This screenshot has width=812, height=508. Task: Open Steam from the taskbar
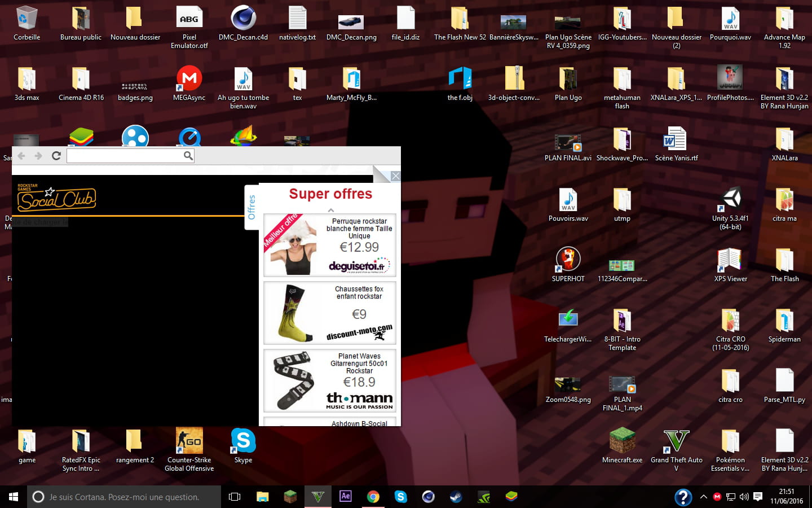click(456, 497)
